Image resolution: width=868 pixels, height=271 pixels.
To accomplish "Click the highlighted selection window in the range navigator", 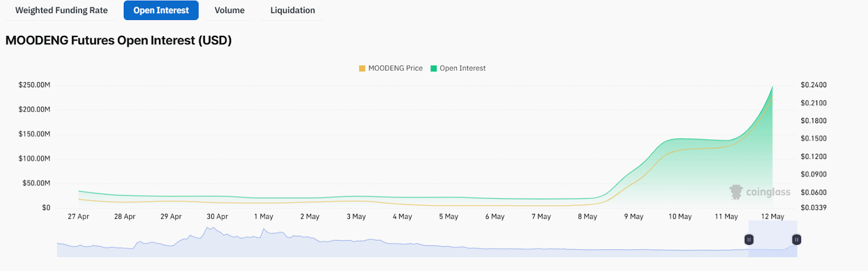I will point(773,239).
